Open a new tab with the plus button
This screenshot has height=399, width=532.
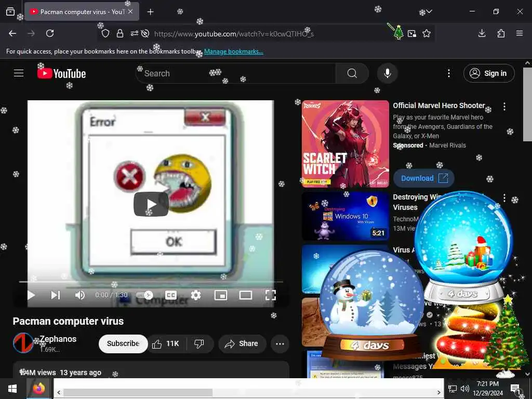pyautogui.click(x=150, y=12)
